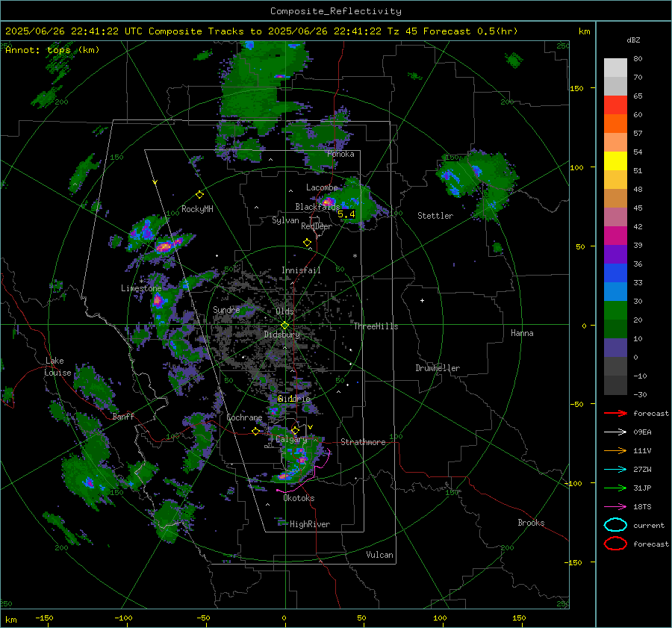Click the 5.4 storm top value label
The height and width of the screenshot is (628, 672).
[x=346, y=214]
